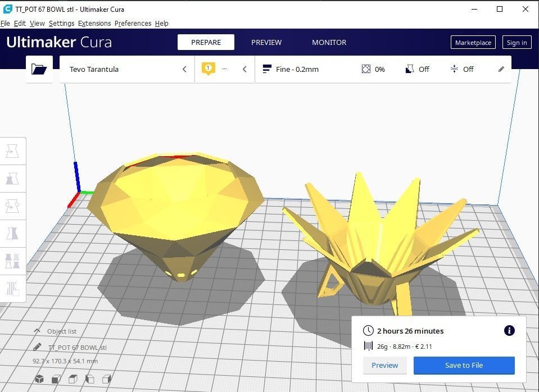This screenshot has height=392, width=539.
Task: Open the Help menu
Action: tap(161, 24)
